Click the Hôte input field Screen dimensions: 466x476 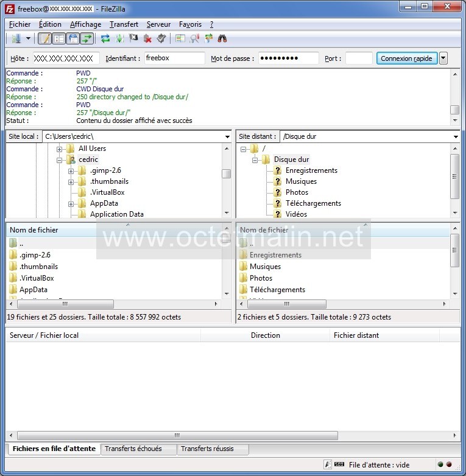pos(66,58)
